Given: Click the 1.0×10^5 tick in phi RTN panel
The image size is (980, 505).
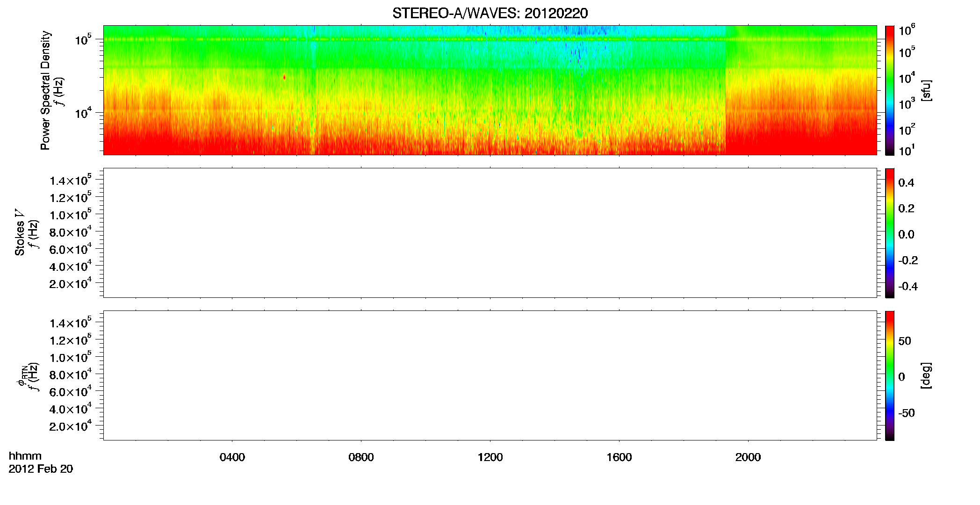Looking at the screenshot, I should [71, 357].
